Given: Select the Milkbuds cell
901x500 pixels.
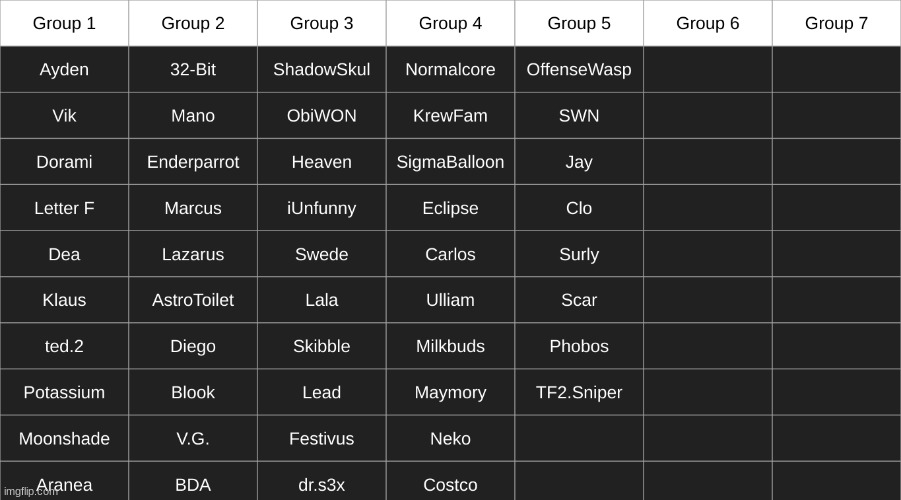Looking at the screenshot, I should 450,346.
